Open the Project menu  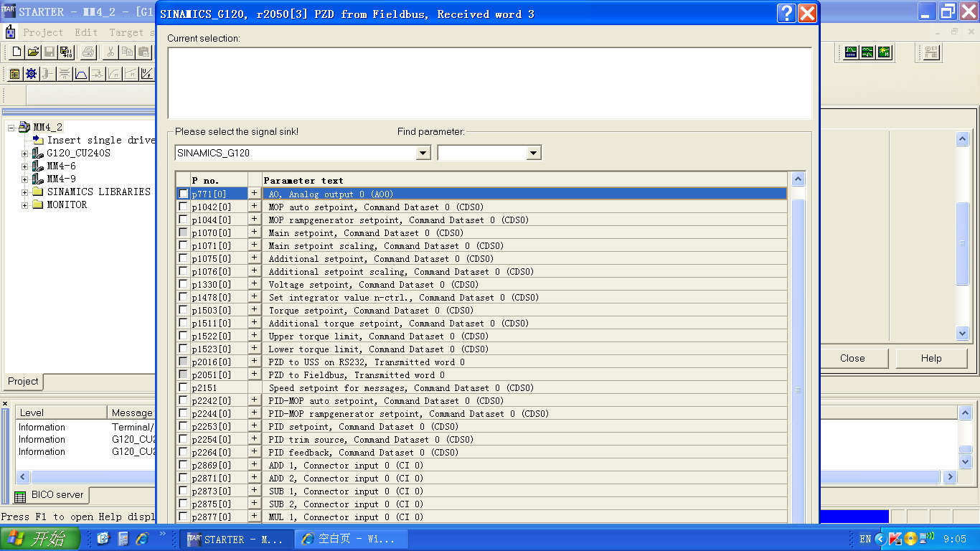43,32
